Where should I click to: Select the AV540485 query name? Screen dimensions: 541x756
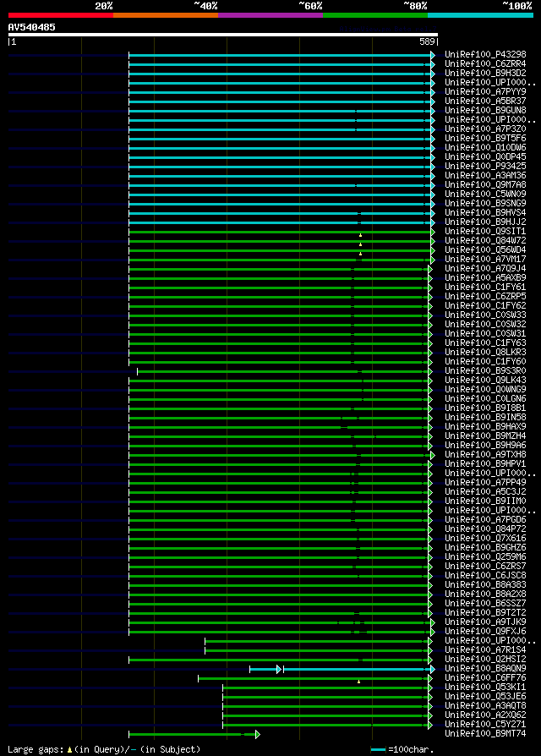pos(32,27)
